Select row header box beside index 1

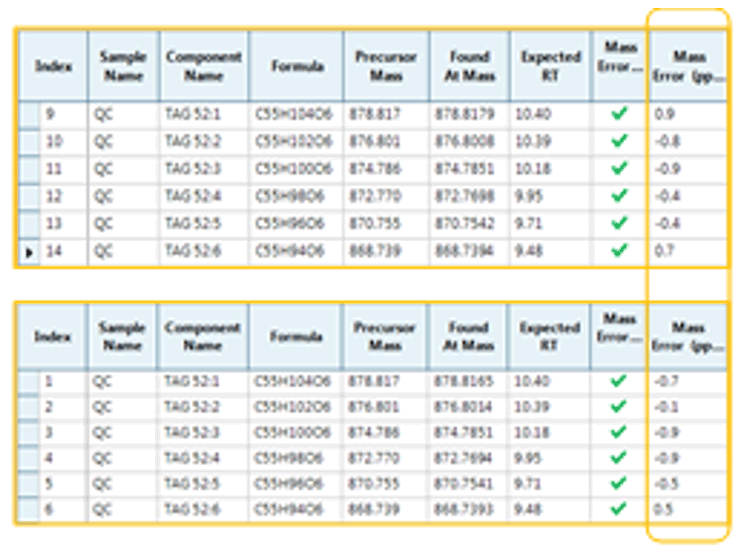(28, 380)
